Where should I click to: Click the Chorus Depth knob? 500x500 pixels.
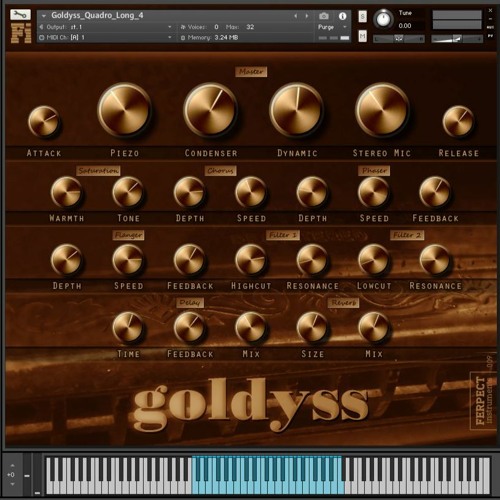click(189, 192)
